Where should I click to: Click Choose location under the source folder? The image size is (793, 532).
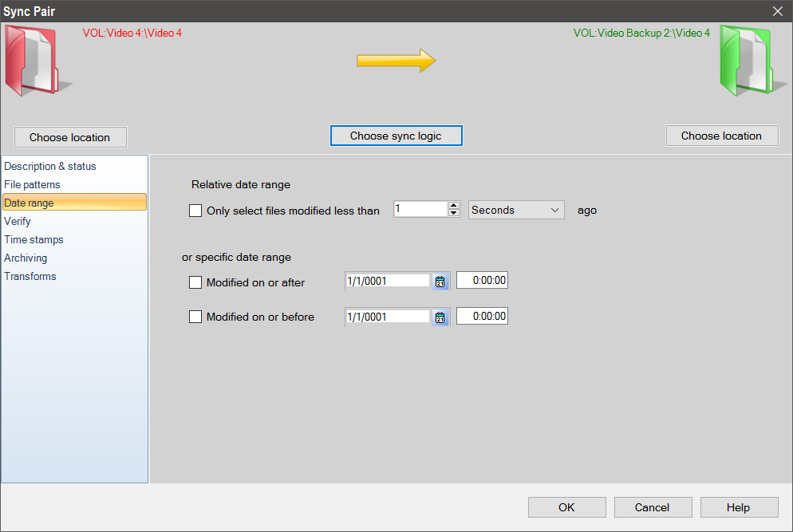[x=70, y=137]
